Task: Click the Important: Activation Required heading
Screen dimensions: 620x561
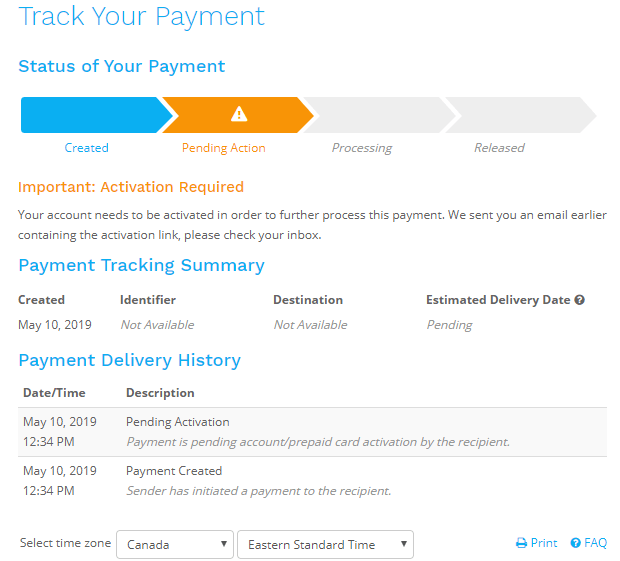Action: point(131,187)
